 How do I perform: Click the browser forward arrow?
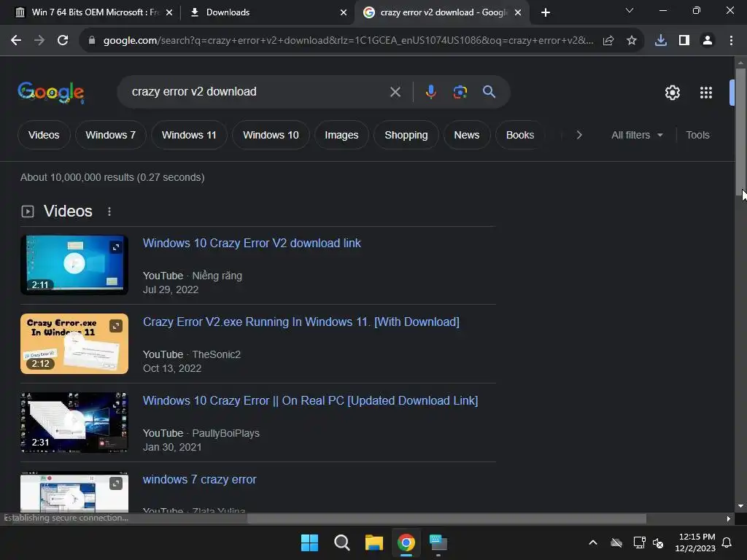point(39,41)
